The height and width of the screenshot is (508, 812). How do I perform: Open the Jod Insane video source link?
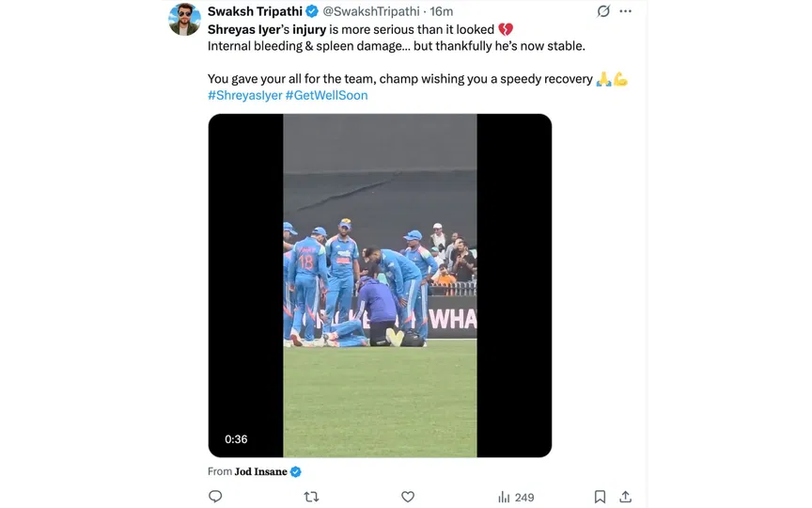[x=260, y=471]
